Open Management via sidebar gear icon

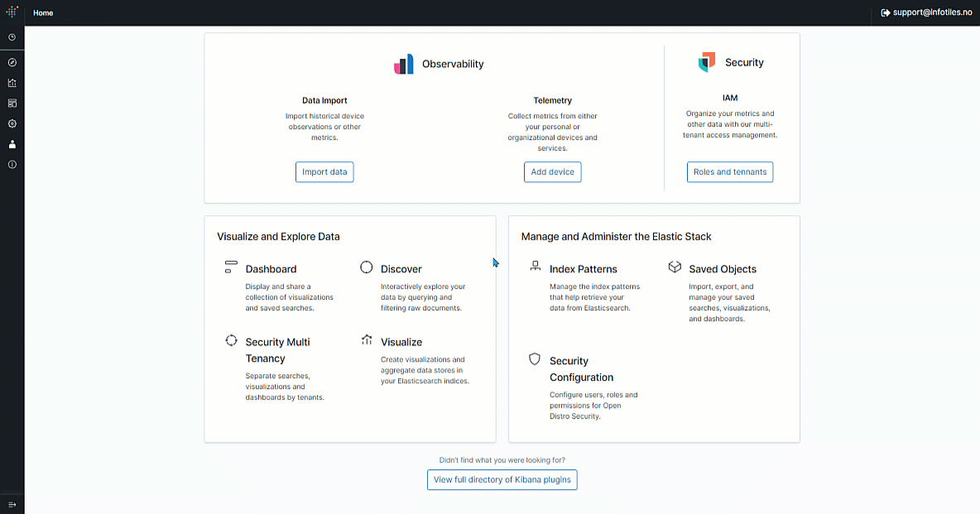[x=12, y=124]
